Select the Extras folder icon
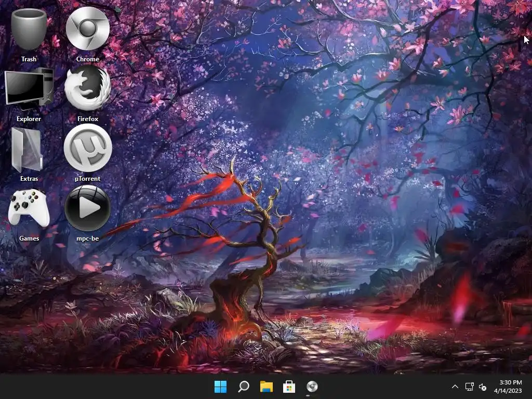532x399 pixels. [x=27, y=149]
